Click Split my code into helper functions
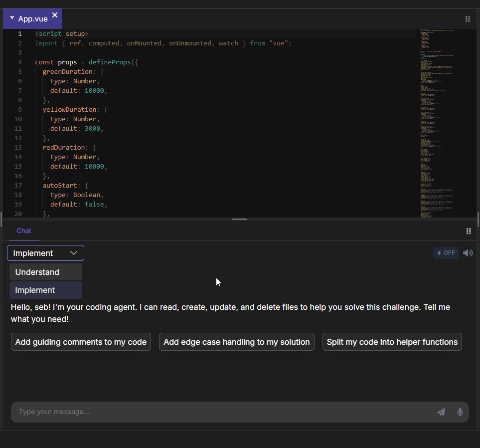Image resolution: width=480 pixels, height=448 pixels. tap(392, 342)
